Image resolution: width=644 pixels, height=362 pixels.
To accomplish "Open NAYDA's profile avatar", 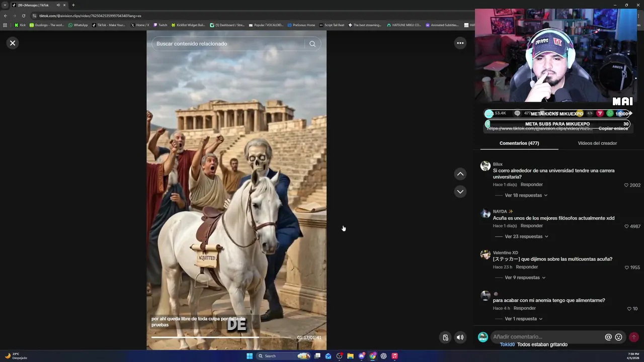I will (485, 213).
